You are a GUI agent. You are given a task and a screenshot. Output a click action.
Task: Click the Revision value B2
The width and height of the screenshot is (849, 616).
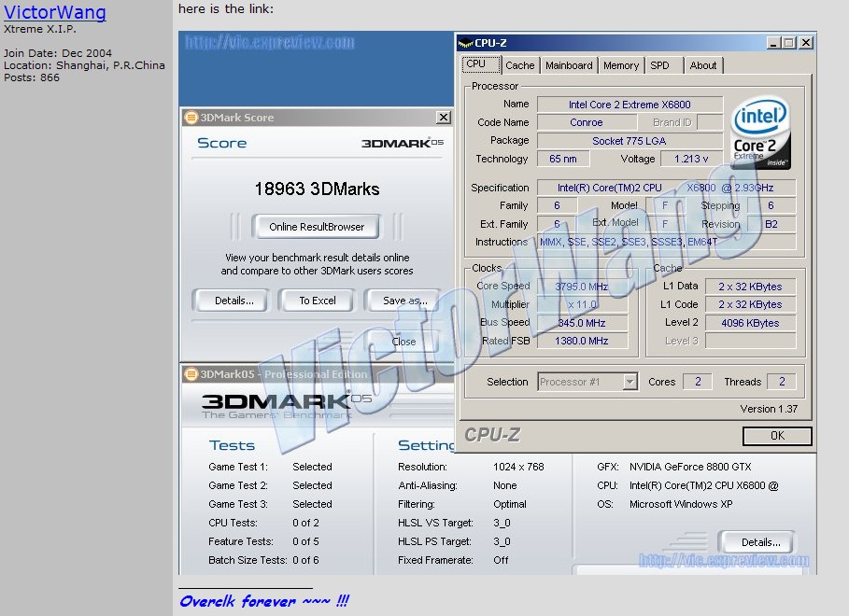pos(771,224)
